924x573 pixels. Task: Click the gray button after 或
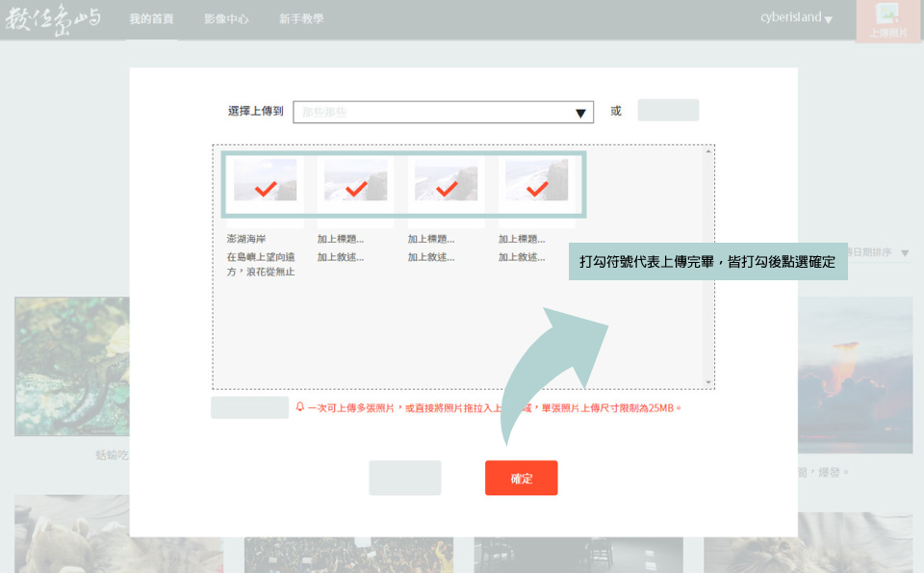(668, 111)
